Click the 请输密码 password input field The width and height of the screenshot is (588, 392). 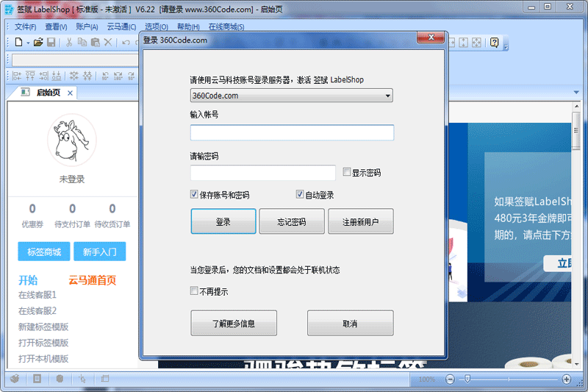click(263, 173)
